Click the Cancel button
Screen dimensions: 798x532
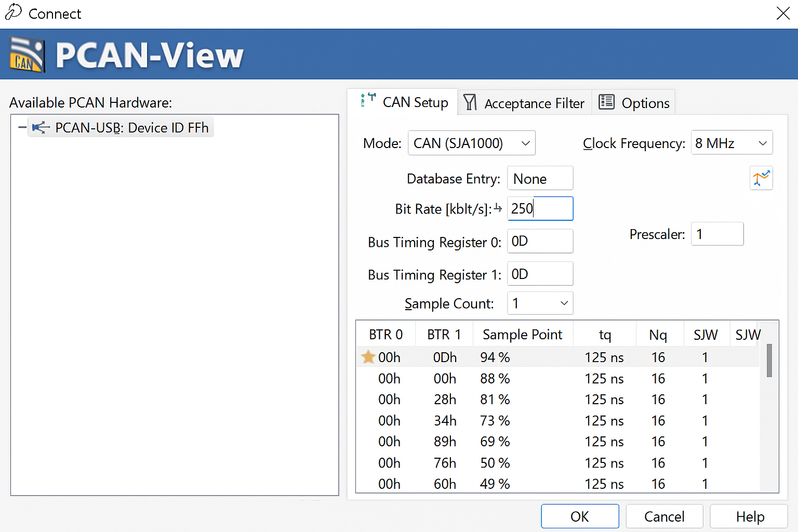coord(664,516)
